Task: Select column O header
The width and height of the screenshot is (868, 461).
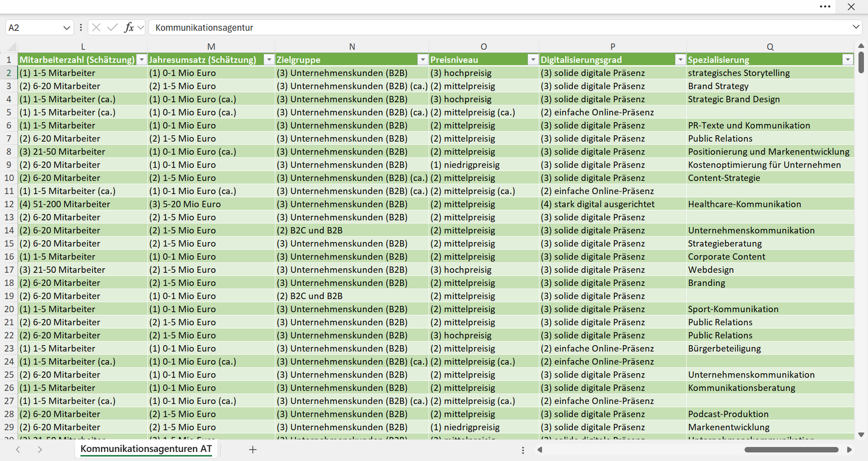Action: (x=484, y=46)
